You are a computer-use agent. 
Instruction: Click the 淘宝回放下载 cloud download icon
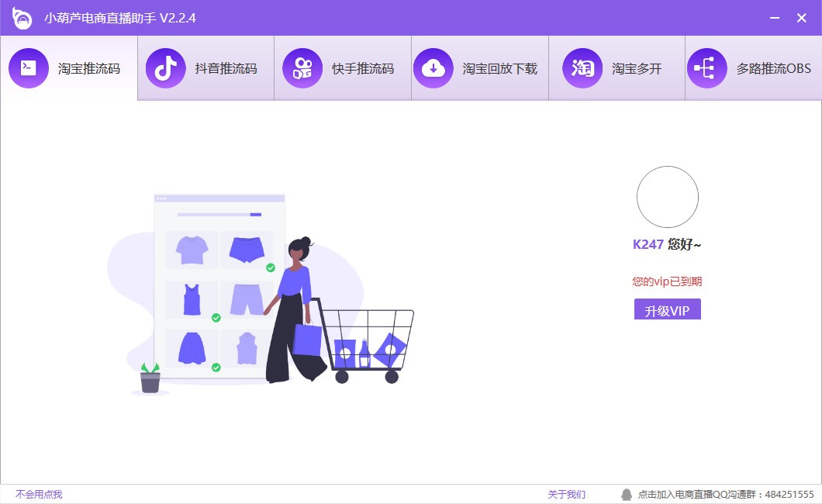433,68
